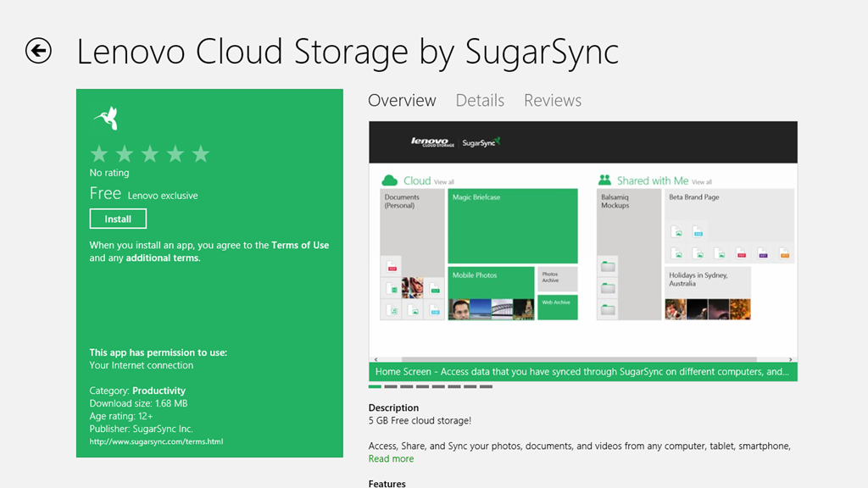Switch to the Reviews tab
Image resolution: width=868 pixels, height=488 pixels.
pos(553,101)
